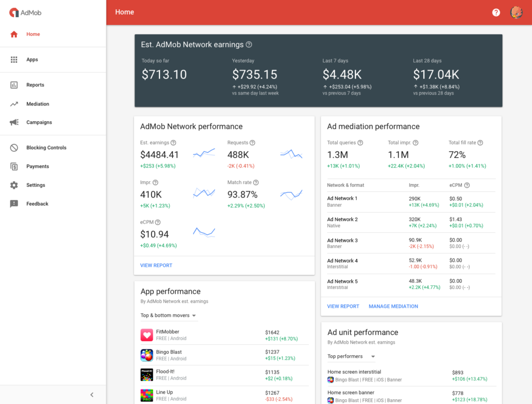The image size is (532, 404).
Task: Click the MANAGE MEDIATION link
Action: click(393, 306)
